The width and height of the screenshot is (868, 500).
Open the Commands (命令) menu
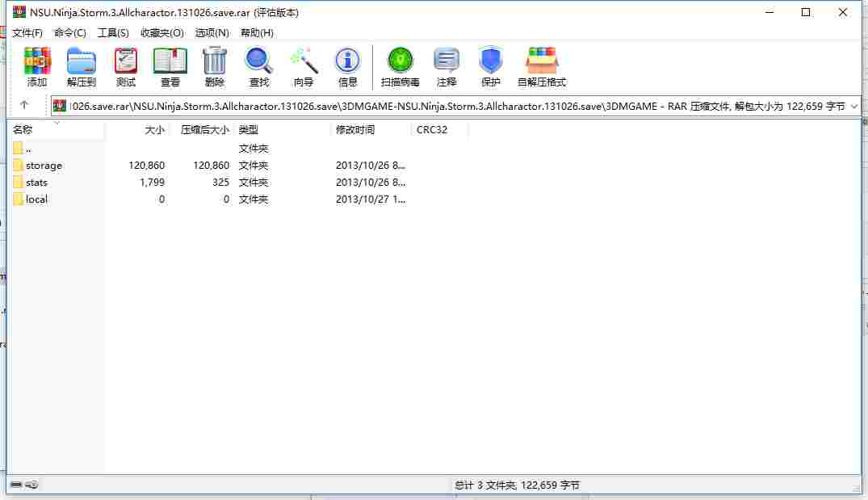click(69, 32)
